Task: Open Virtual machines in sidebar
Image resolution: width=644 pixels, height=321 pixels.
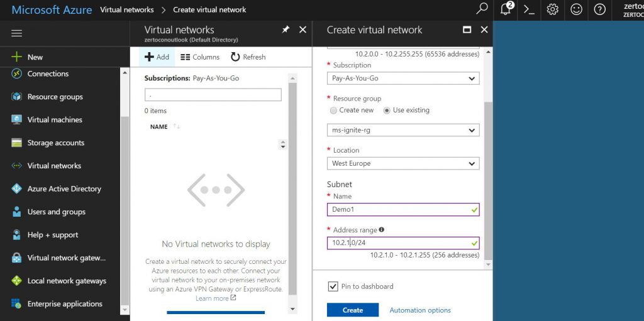Action: 55,120
